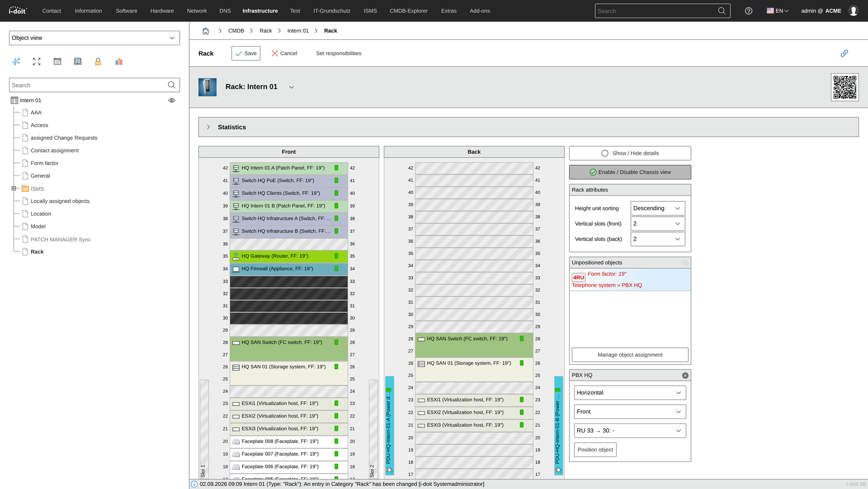This screenshot has height=489, width=868.
Task: Open the Location category in the tree
Action: (x=41, y=214)
